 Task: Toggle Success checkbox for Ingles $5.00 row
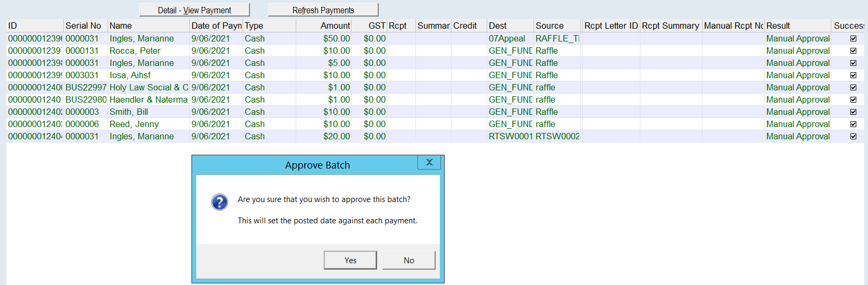pos(853,63)
